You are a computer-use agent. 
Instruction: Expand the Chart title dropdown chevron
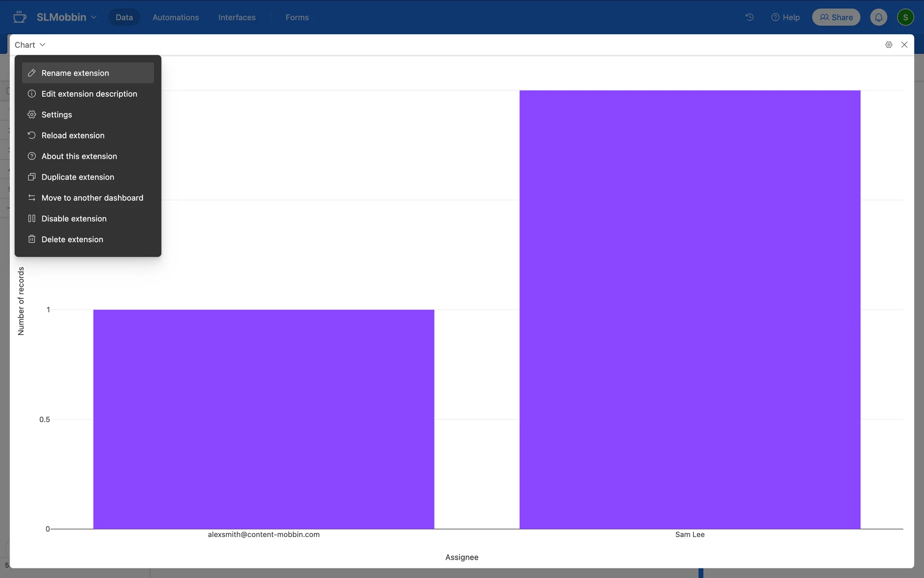pyautogui.click(x=43, y=45)
